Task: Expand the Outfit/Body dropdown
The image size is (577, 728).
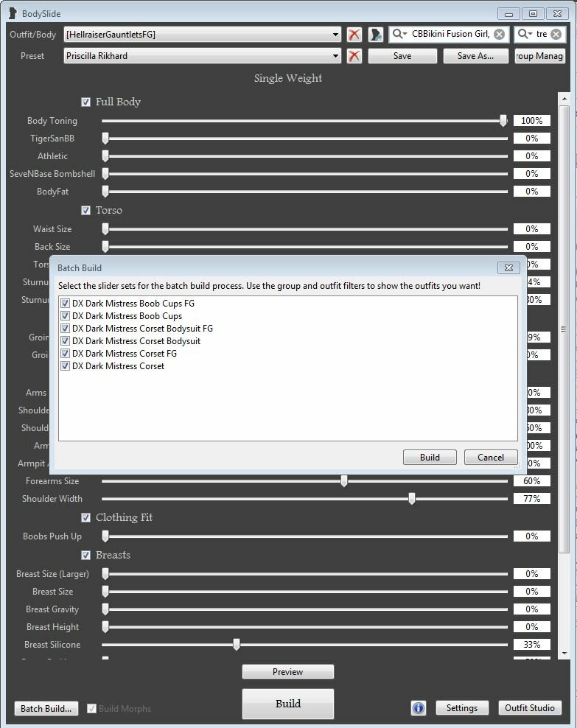Action: coord(335,35)
